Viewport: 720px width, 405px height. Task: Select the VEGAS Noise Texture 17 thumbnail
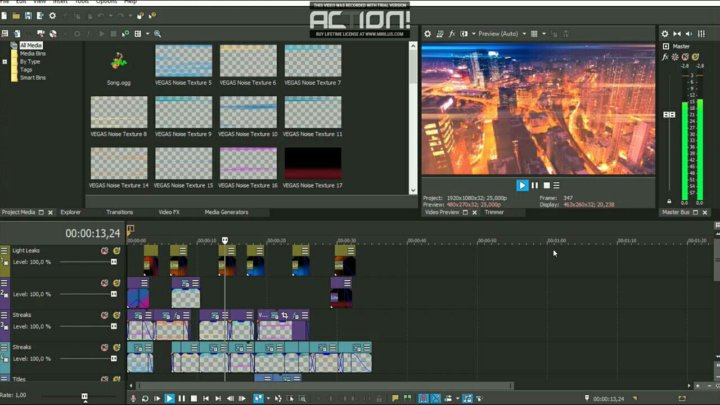point(312,162)
